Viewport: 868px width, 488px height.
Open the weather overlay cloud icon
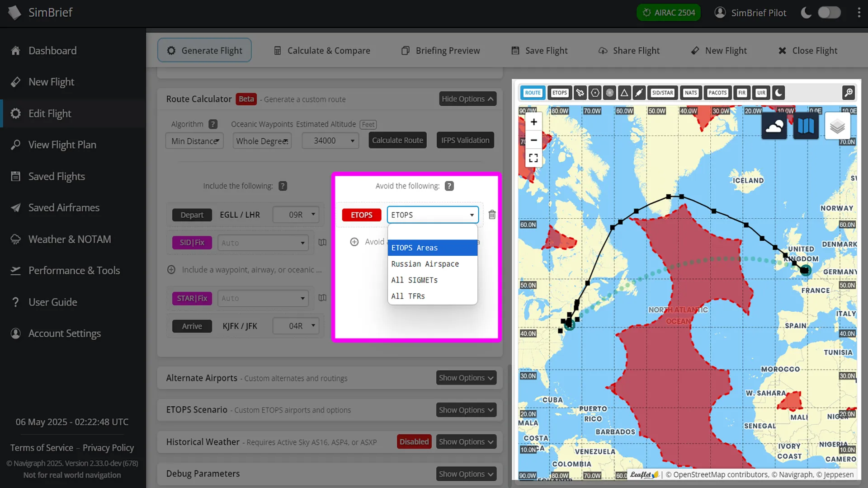coord(774,126)
